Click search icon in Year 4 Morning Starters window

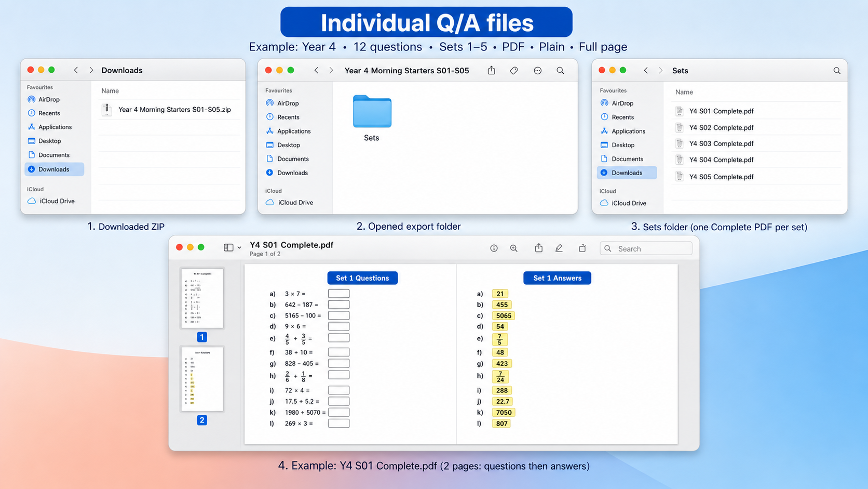[560, 71]
